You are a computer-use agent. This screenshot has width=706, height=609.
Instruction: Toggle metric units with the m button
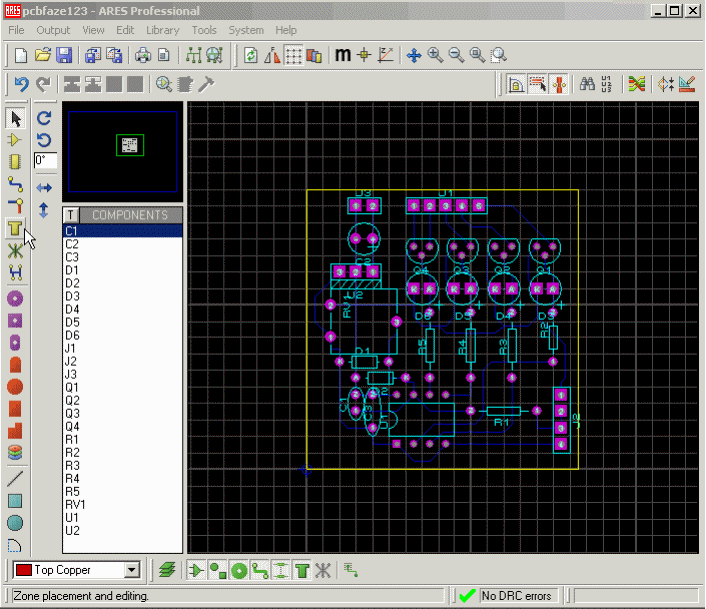[343, 55]
